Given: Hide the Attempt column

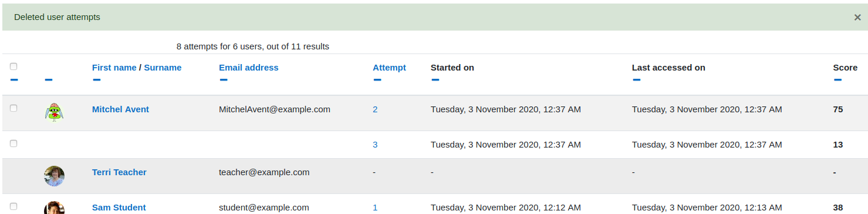Looking at the screenshot, I should pos(377,80).
